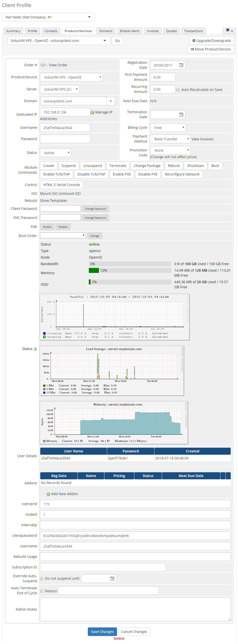Open the Registration Date calendar picker
Image resolution: width=238 pixels, height=644 pixels.
[181, 65]
